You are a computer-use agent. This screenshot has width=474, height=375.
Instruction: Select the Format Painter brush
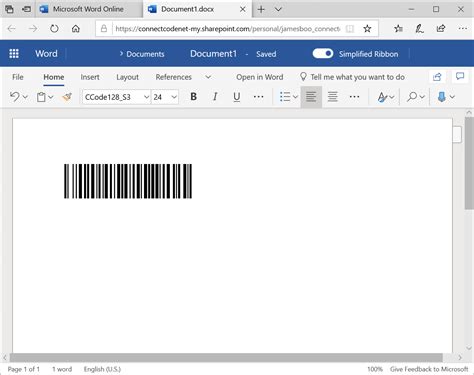[x=67, y=97]
